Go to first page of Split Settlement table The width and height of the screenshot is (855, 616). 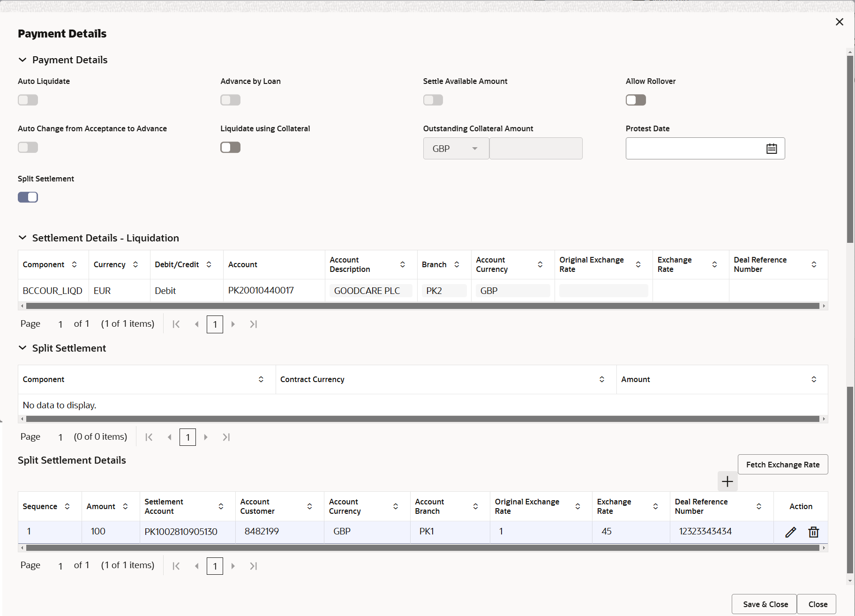coord(149,437)
